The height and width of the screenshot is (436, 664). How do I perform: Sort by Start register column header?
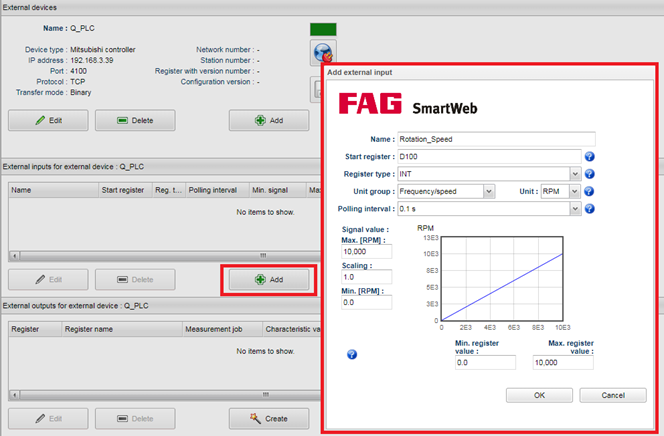coord(125,190)
